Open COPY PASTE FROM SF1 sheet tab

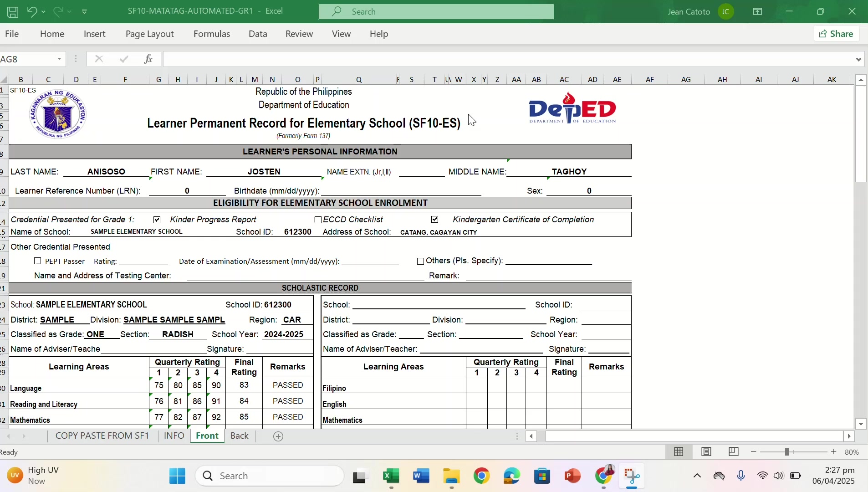click(102, 436)
